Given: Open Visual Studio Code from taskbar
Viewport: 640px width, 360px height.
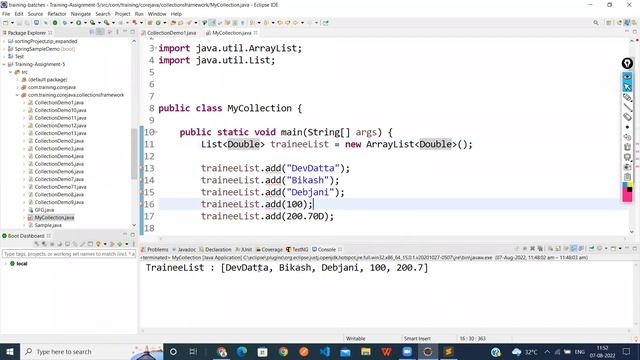Looking at the screenshot, I should pyautogui.click(x=324, y=351).
